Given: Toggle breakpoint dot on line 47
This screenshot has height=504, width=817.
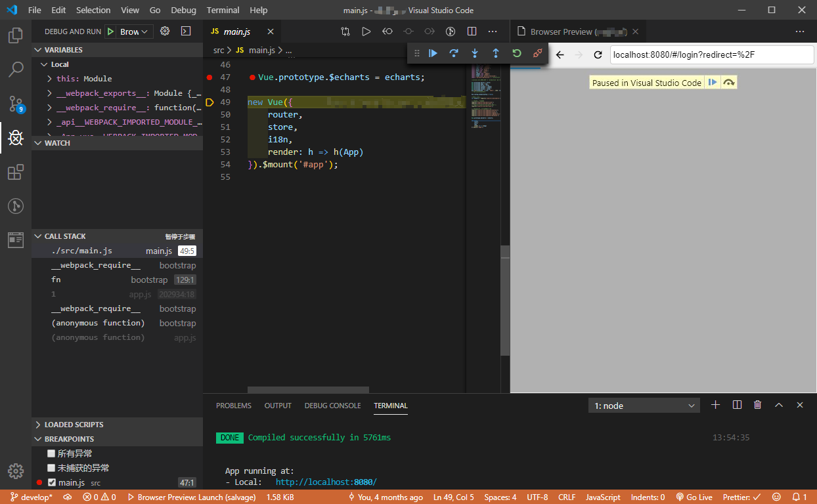Looking at the screenshot, I should [210, 77].
